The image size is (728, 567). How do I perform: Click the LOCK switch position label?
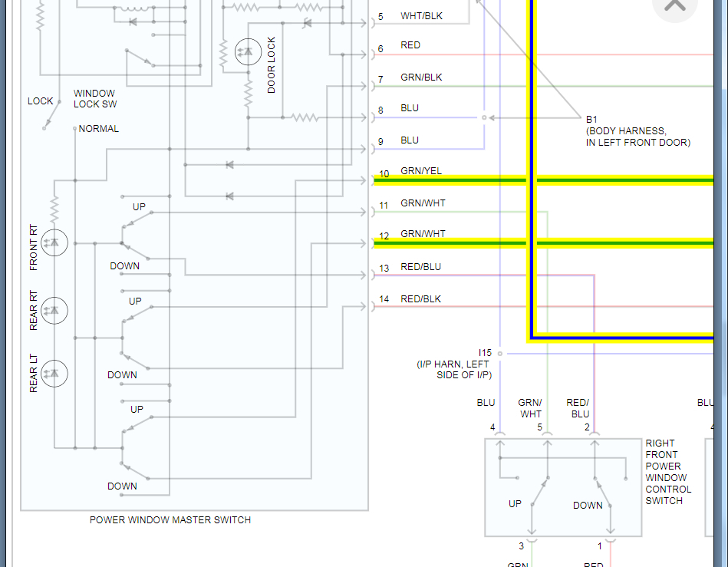pyautogui.click(x=41, y=101)
